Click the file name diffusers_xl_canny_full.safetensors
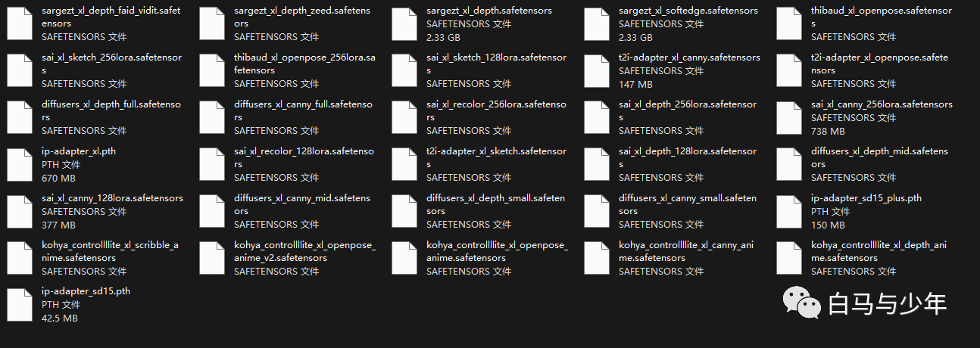 pos(303,110)
